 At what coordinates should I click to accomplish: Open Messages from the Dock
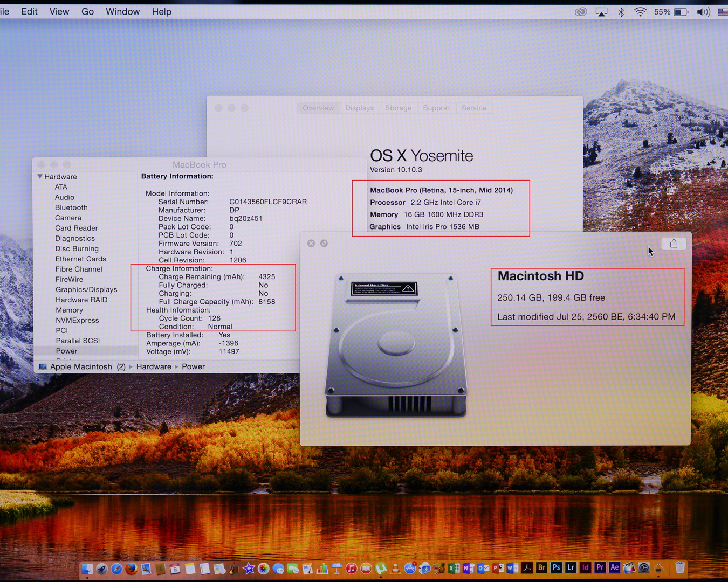click(x=278, y=569)
